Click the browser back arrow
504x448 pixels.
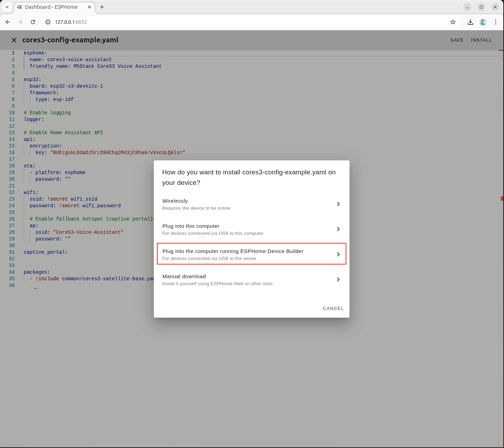[8, 22]
